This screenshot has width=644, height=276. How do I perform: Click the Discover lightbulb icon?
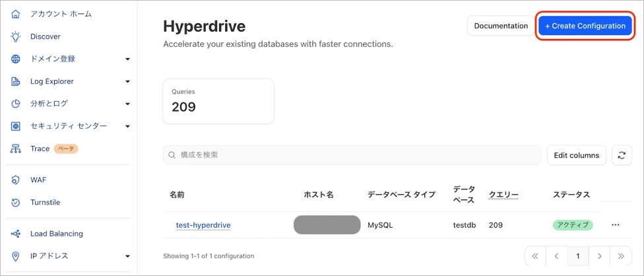coord(16,37)
